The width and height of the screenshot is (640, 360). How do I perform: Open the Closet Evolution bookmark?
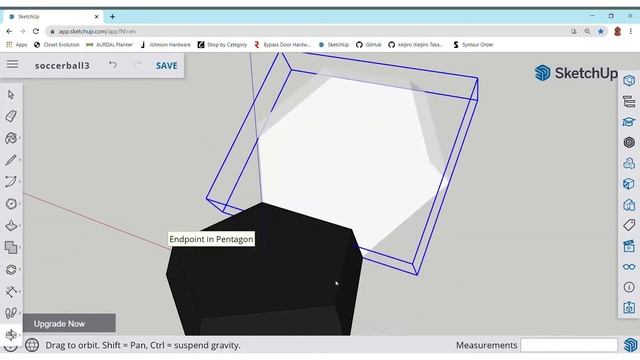point(57,45)
